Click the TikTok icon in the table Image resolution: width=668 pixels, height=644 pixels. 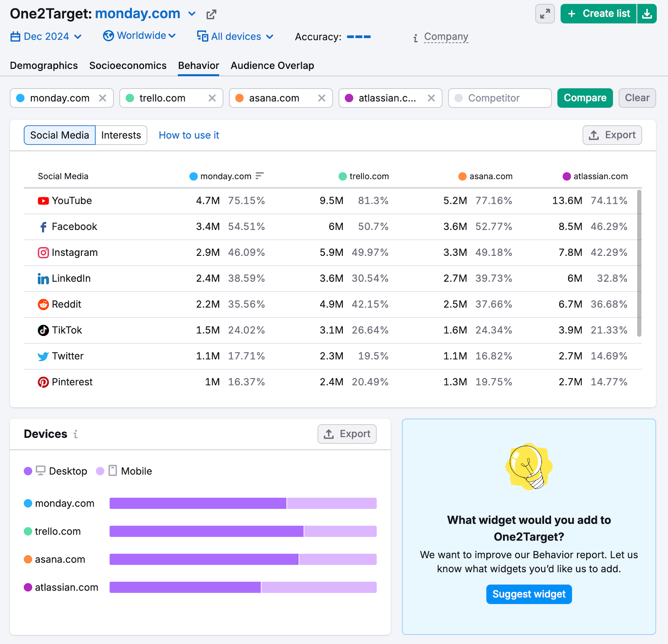click(x=43, y=330)
